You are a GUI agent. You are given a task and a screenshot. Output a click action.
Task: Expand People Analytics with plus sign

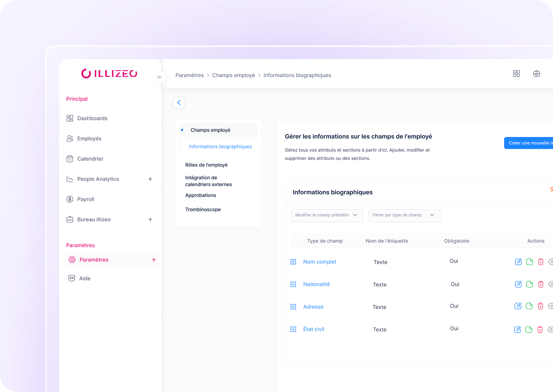(x=150, y=179)
